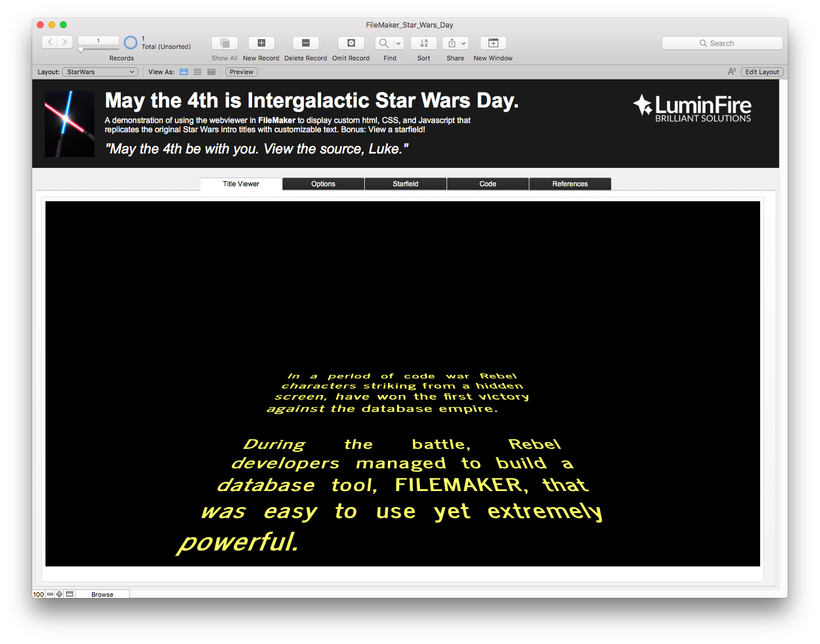The image size is (820, 644).
Task: Click the 'Records' toolbar label
Action: (x=121, y=58)
